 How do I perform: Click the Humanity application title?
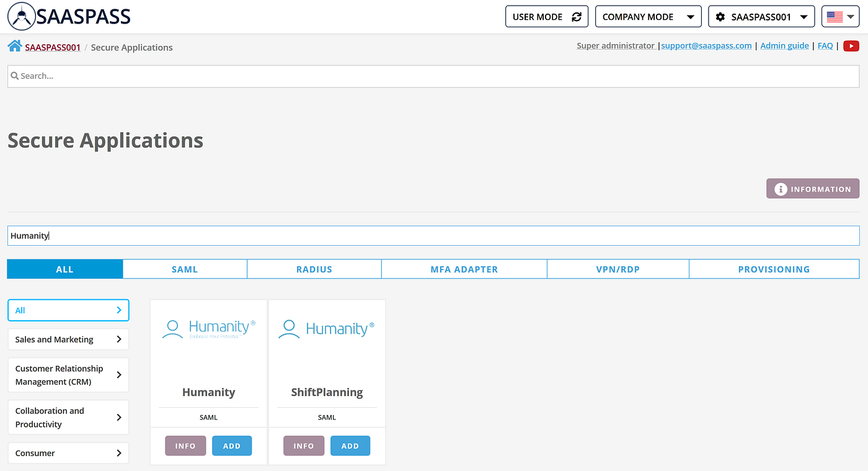[208, 392]
